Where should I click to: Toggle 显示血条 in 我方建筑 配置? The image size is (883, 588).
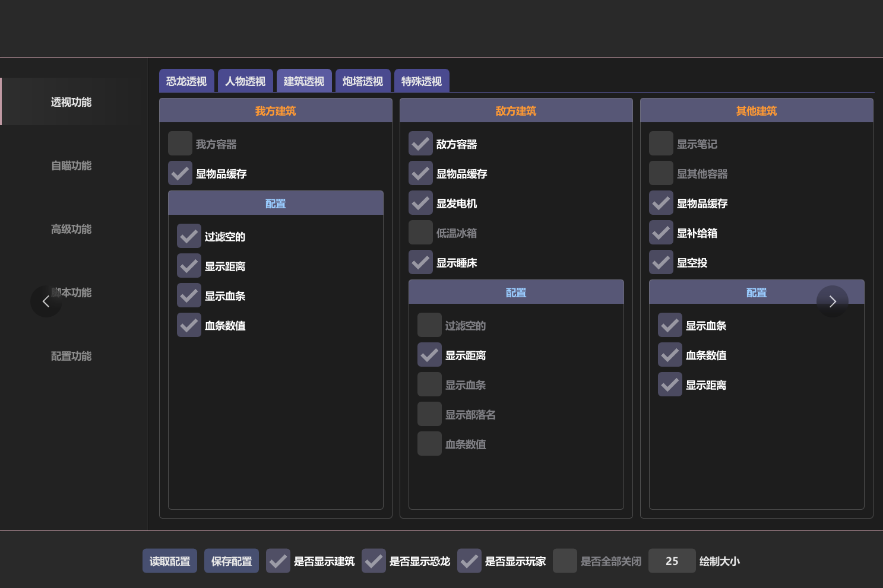(189, 295)
